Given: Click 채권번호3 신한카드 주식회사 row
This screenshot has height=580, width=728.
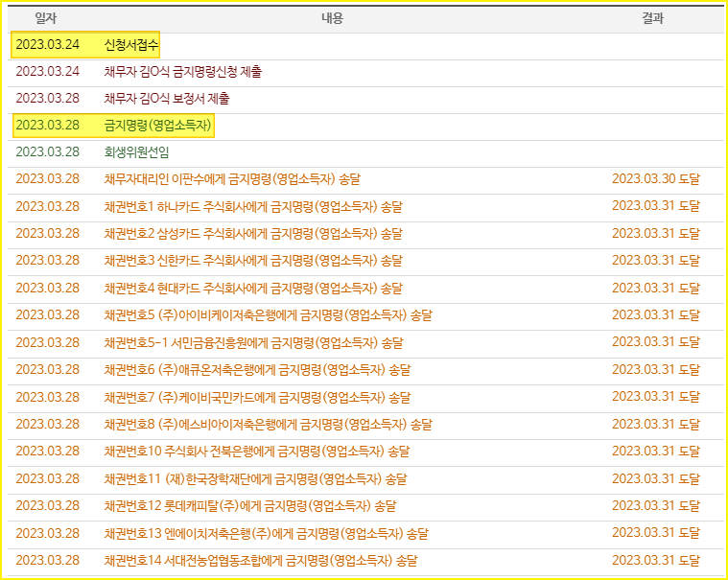Looking at the screenshot, I should [x=365, y=261].
